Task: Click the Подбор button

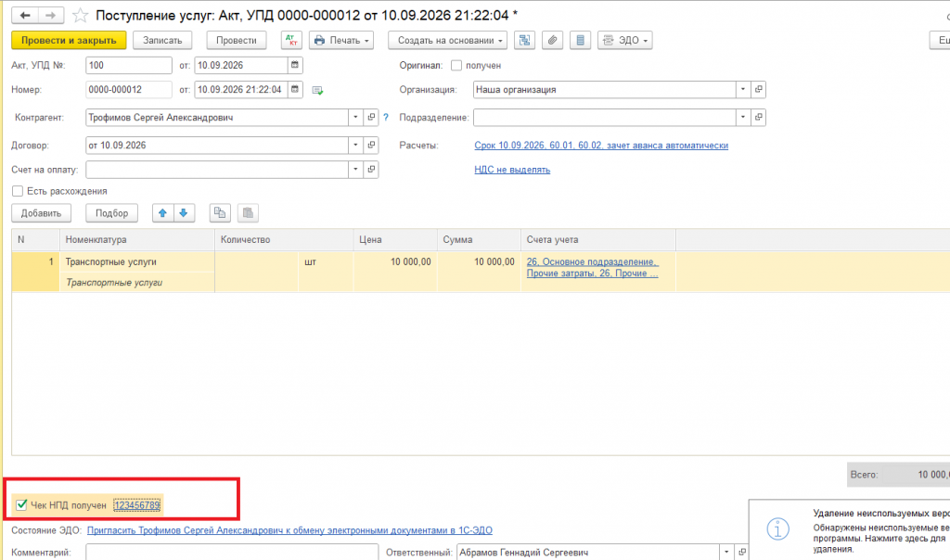Action: point(111,213)
